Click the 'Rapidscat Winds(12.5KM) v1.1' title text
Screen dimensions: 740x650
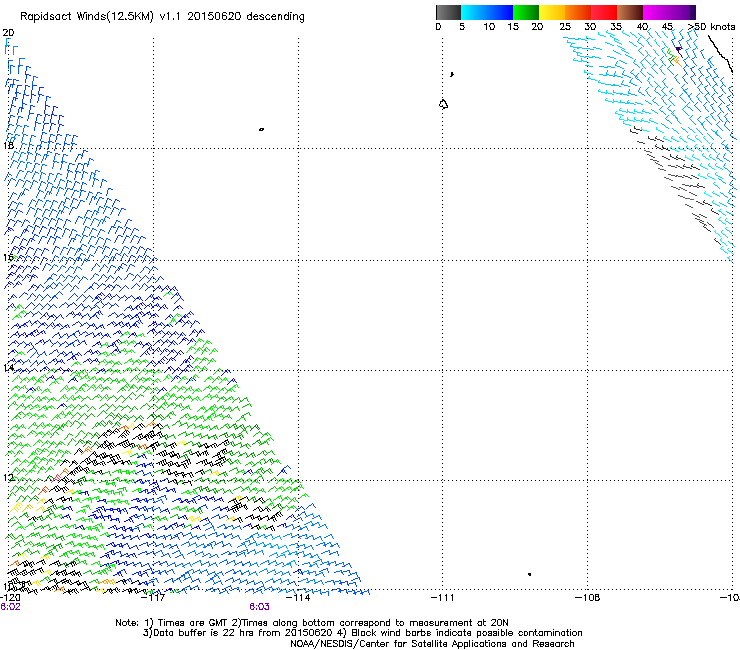(x=100, y=17)
